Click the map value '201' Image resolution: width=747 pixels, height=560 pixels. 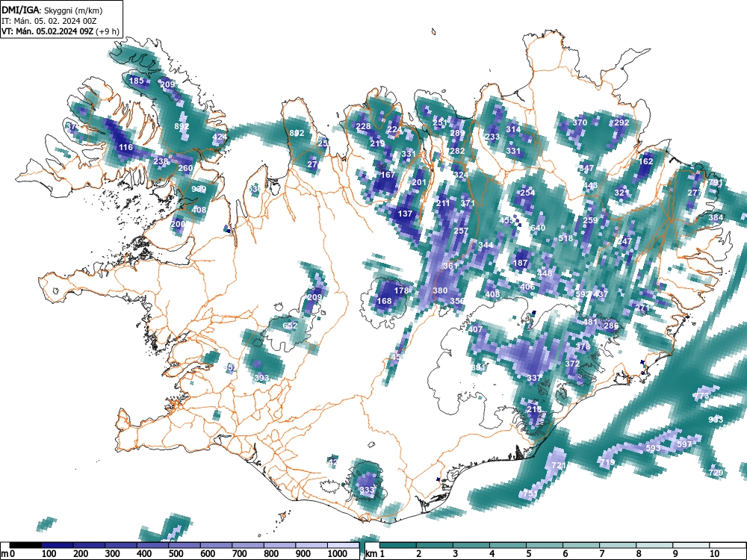419,182
